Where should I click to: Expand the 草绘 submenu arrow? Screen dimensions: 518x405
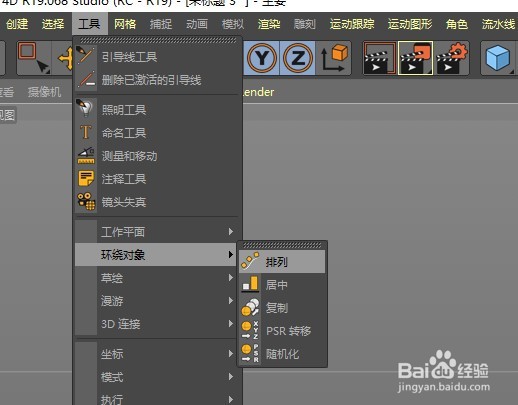point(231,277)
